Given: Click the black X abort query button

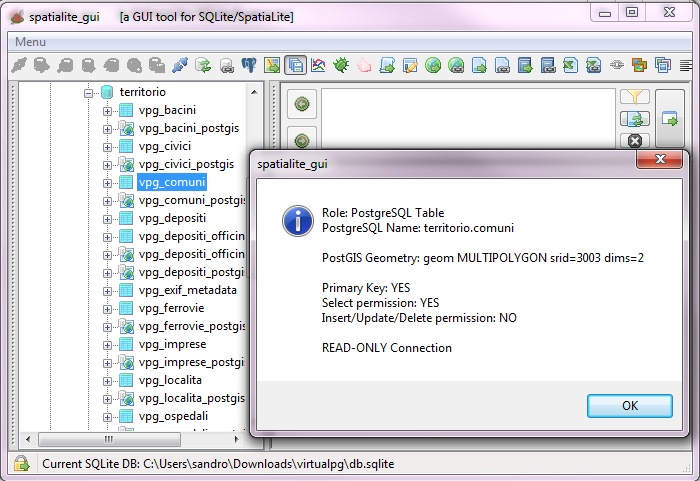Looking at the screenshot, I should coord(634,141).
